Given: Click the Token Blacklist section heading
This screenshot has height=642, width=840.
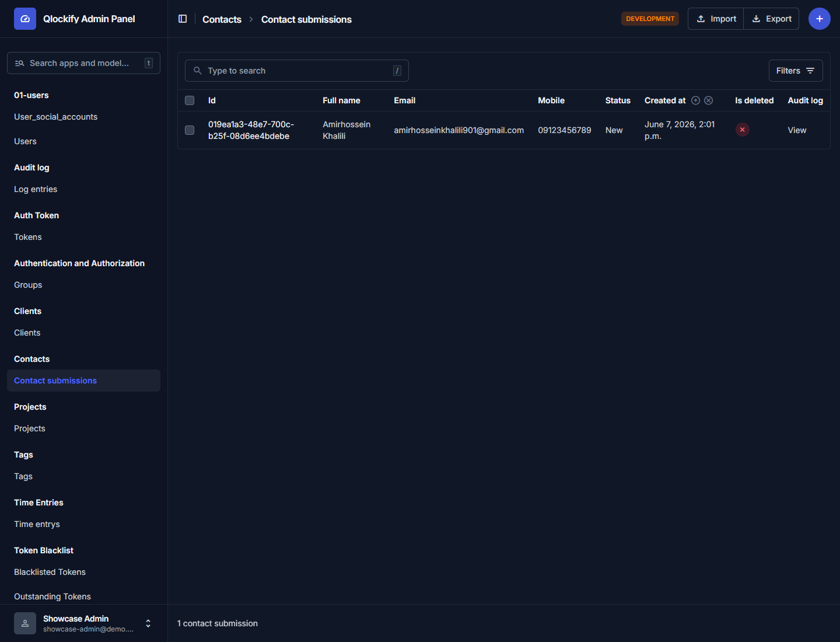Looking at the screenshot, I should [x=44, y=550].
